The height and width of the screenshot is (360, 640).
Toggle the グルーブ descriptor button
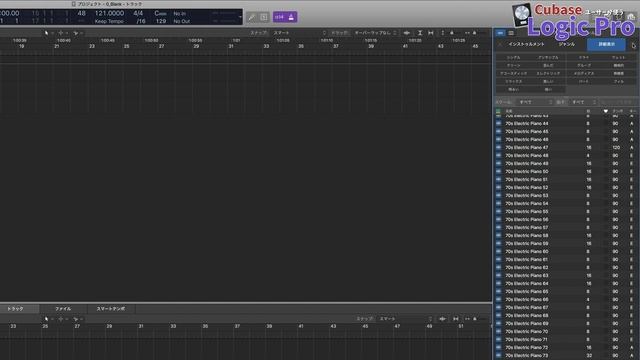584,65
